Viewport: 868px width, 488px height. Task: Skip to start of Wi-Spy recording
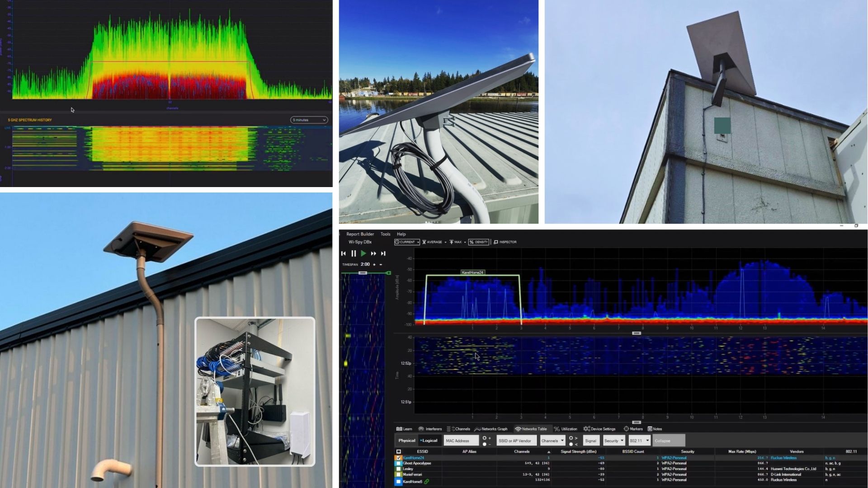click(344, 253)
